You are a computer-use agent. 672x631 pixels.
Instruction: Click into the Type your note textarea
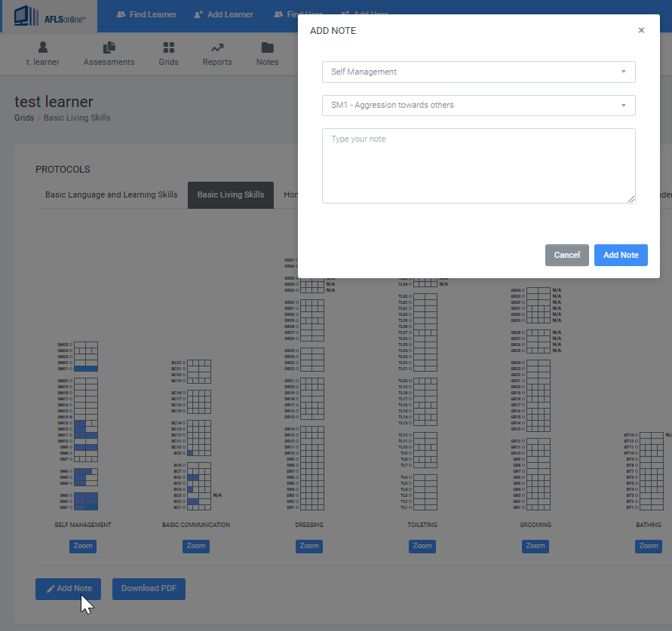click(478, 166)
